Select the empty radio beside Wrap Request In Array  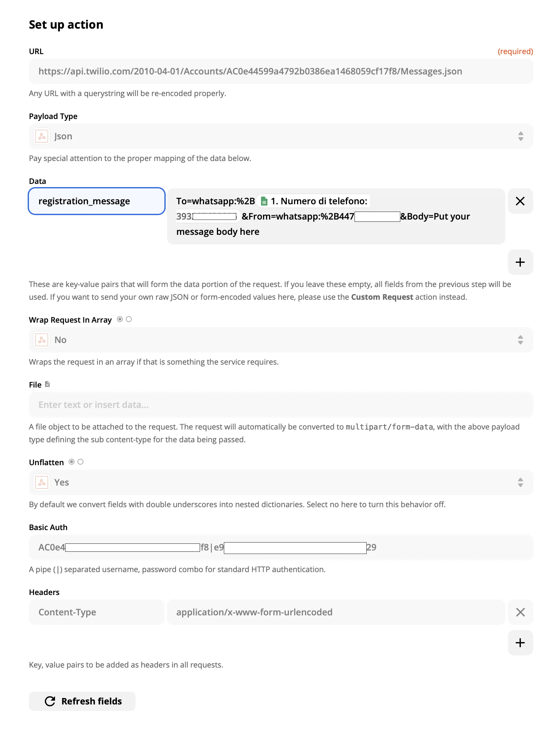click(x=129, y=319)
